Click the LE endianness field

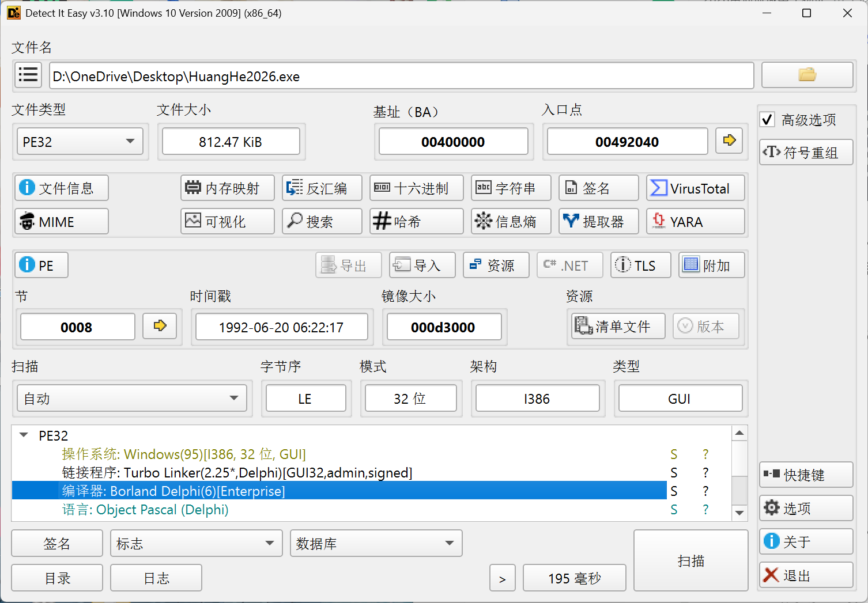coord(306,399)
